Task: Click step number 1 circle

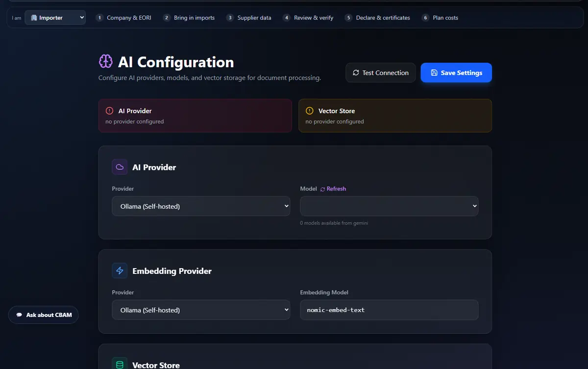Action: [x=99, y=18]
